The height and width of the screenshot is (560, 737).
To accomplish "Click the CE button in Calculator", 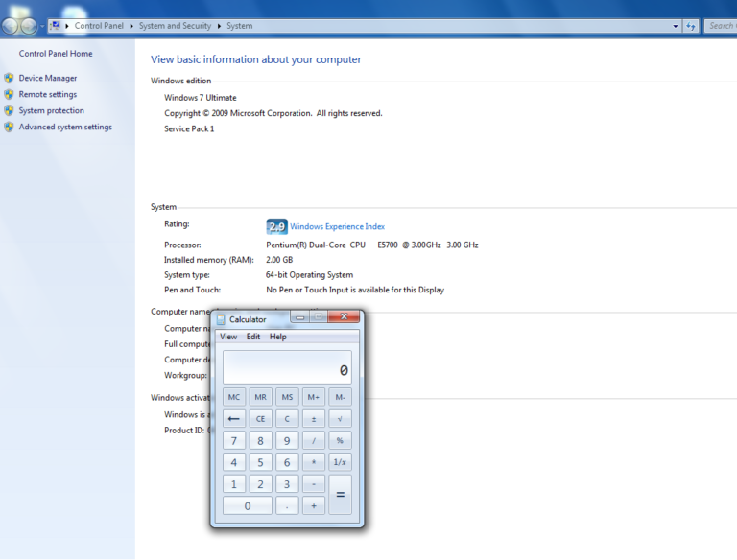I will click(x=260, y=419).
